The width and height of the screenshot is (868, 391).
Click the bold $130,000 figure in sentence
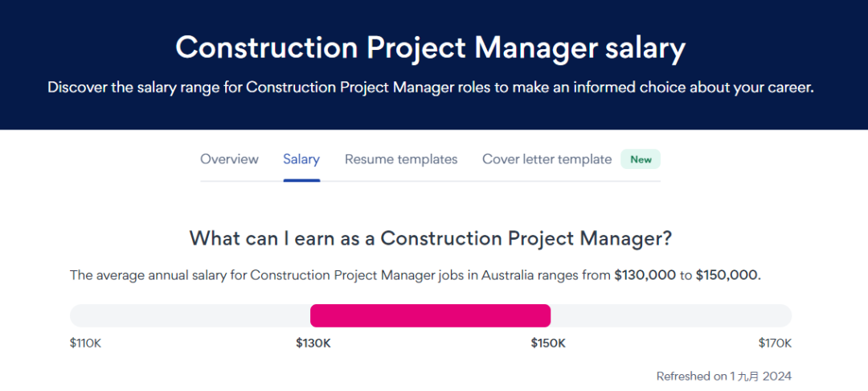645,275
